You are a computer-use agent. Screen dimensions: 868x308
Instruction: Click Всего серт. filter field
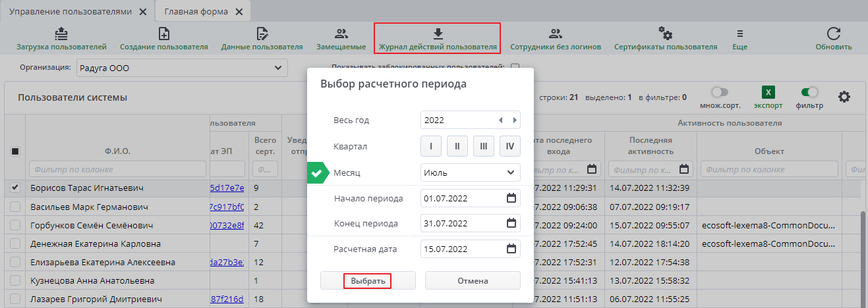(266, 170)
